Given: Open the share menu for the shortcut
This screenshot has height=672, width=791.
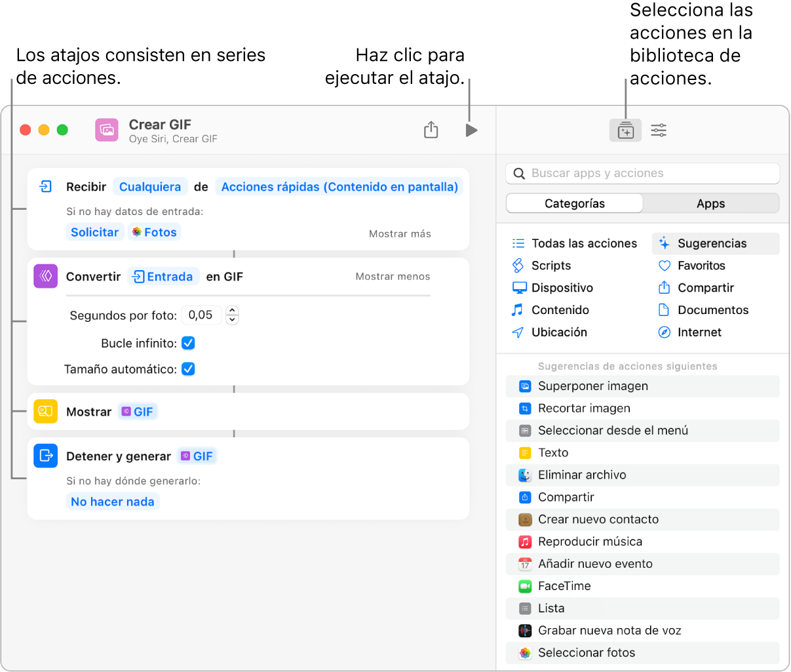Looking at the screenshot, I should [x=431, y=130].
